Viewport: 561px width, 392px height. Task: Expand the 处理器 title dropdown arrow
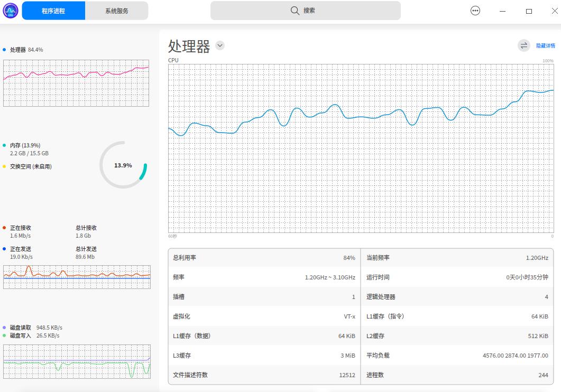(x=220, y=45)
